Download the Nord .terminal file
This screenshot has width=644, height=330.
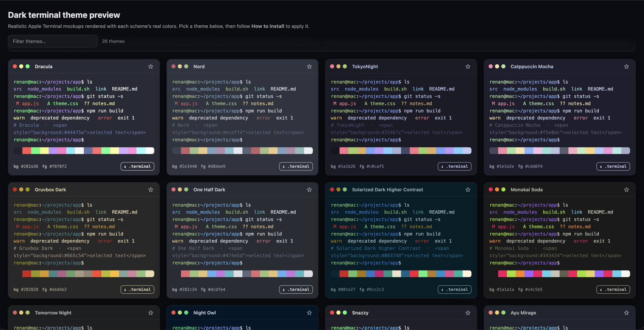[296, 166]
